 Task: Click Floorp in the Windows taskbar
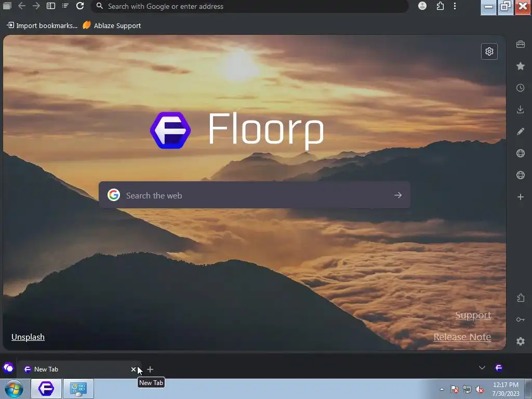tap(46, 389)
